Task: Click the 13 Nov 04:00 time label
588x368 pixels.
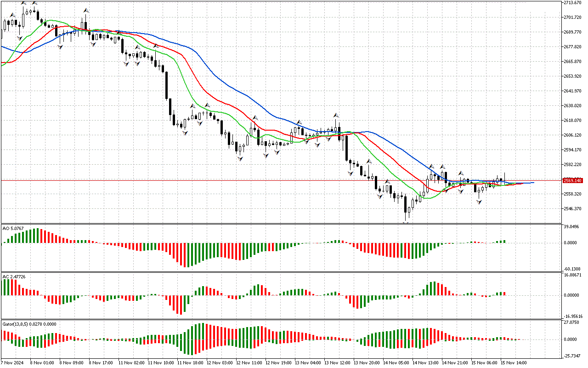Action: [x=307, y=362]
